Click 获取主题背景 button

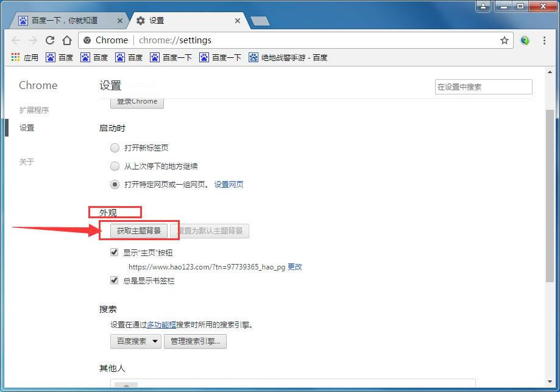(138, 231)
